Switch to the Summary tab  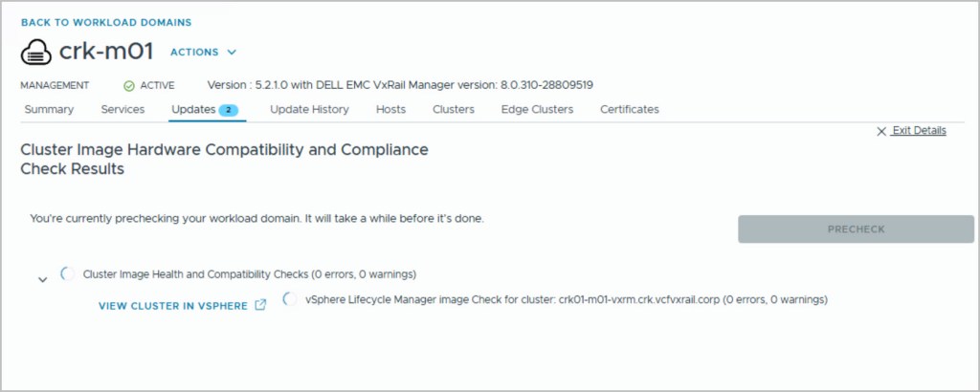click(49, 109)
